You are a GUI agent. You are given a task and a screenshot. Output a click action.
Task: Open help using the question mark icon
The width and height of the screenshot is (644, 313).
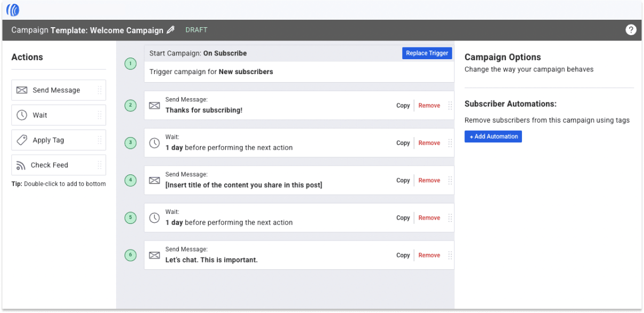(x=631, y=30)
